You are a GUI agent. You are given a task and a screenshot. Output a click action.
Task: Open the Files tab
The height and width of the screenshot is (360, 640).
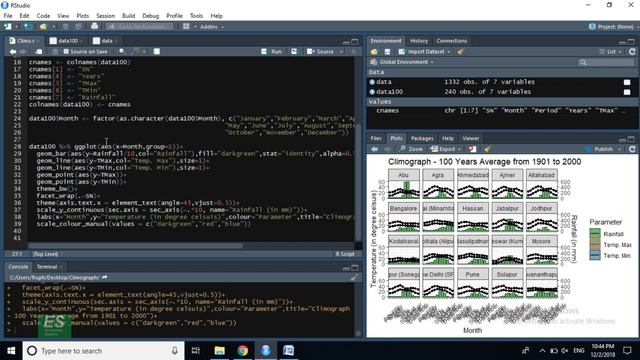click(x=376, y=138)
